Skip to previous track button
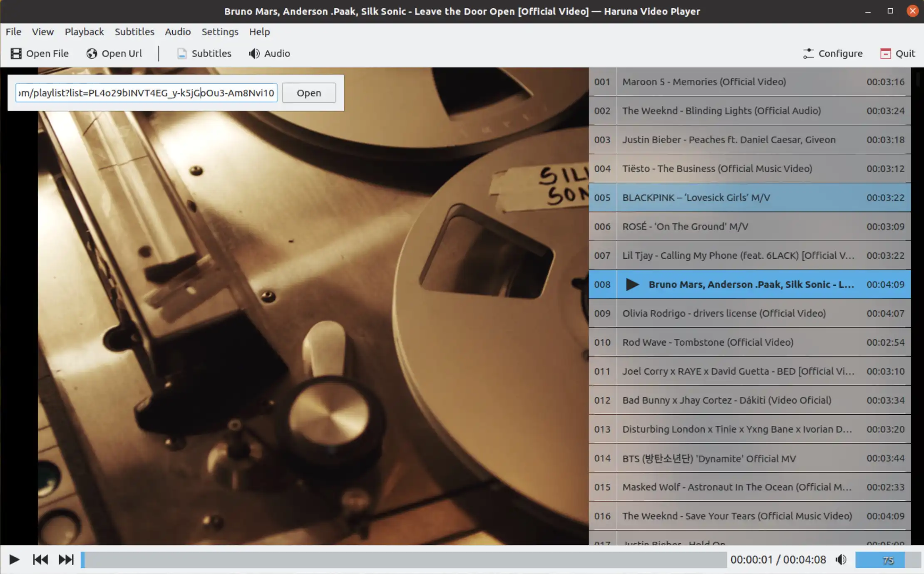 pos(40,559)
